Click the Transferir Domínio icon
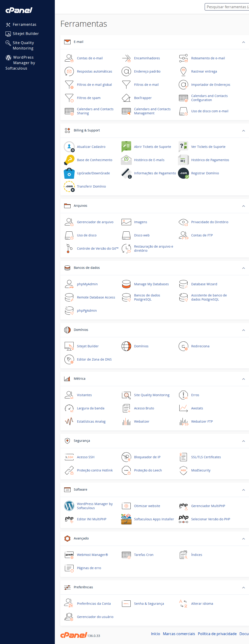 69,186
